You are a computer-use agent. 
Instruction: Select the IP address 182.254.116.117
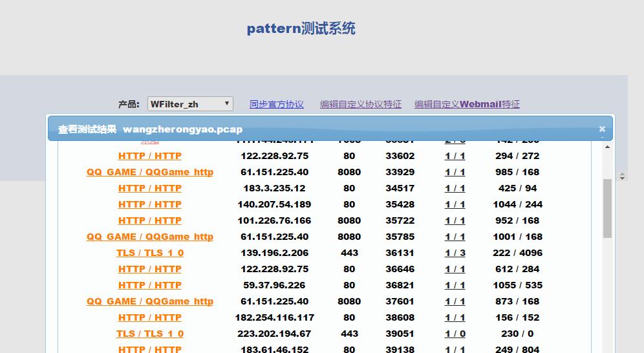point(274,317)
